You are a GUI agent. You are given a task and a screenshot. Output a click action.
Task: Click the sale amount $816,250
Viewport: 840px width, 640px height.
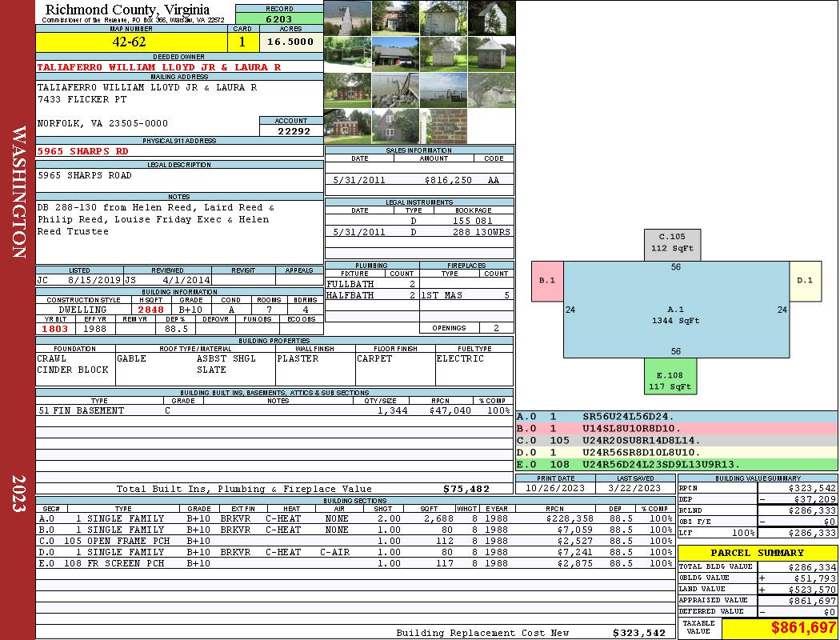tap(448, 180)
